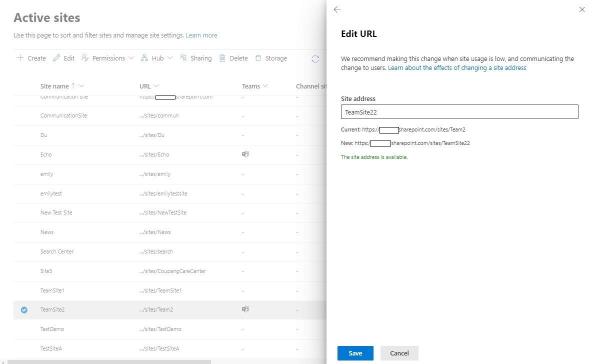This screenshot has height=364, width=593.
Task: Expand the Permissions menu chevron
Action: [131, 58]
